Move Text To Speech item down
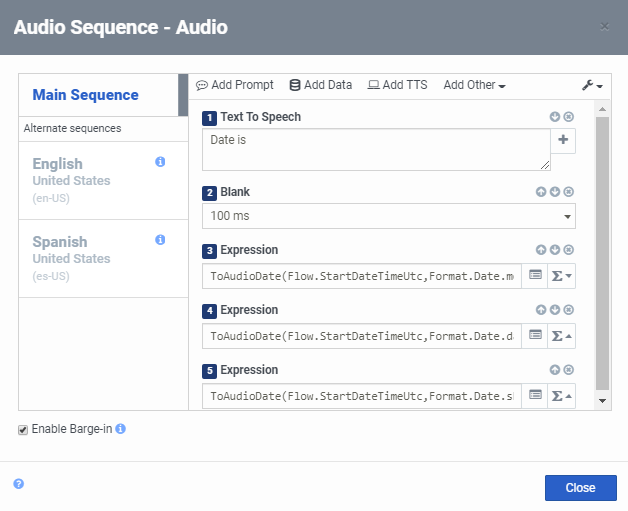 pos(555,117)
